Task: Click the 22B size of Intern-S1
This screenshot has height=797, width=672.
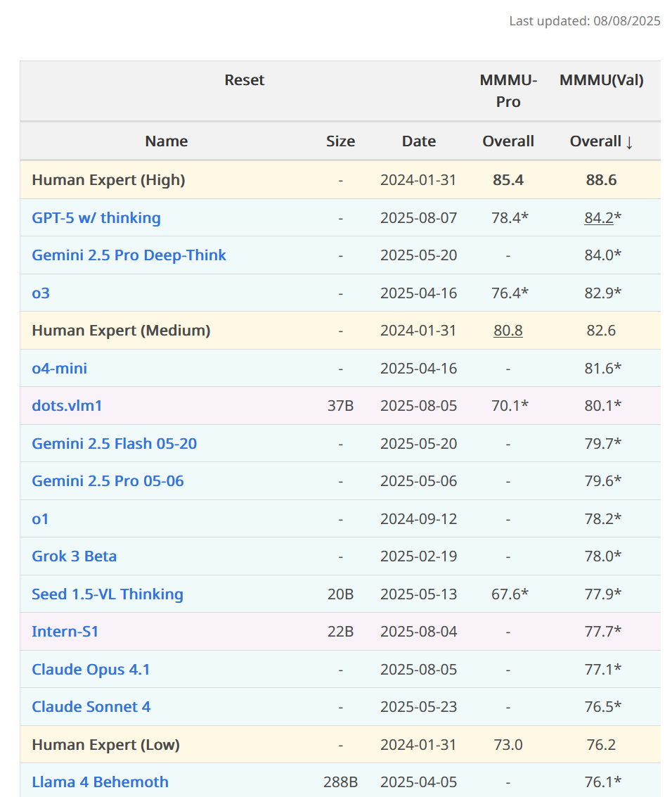Action: 340,631
